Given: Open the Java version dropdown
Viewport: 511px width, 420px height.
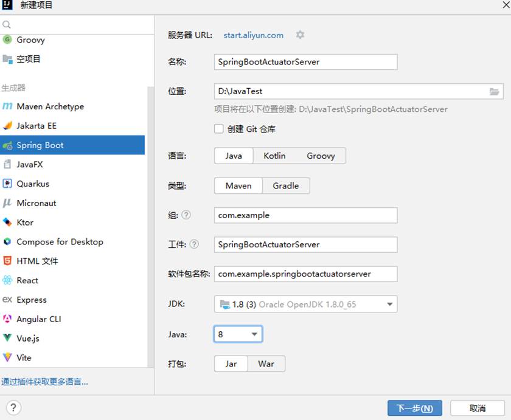Looking at the screenshot, I should (238, 334).
